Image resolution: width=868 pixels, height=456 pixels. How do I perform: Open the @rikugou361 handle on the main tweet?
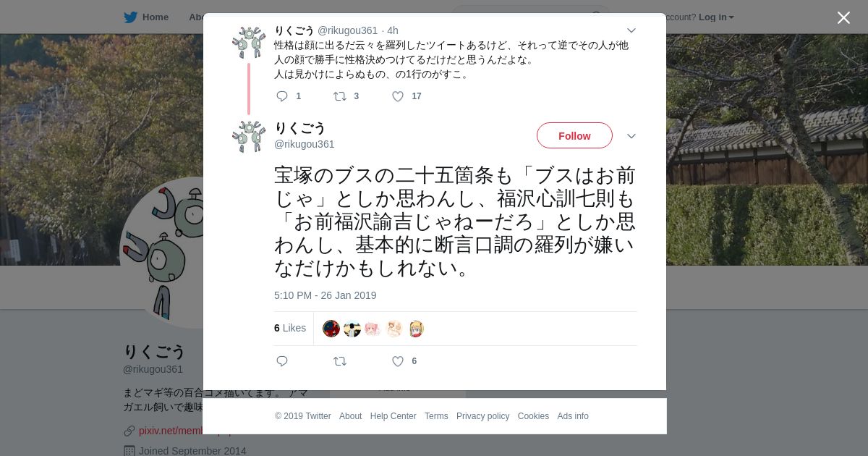[304, 144]
